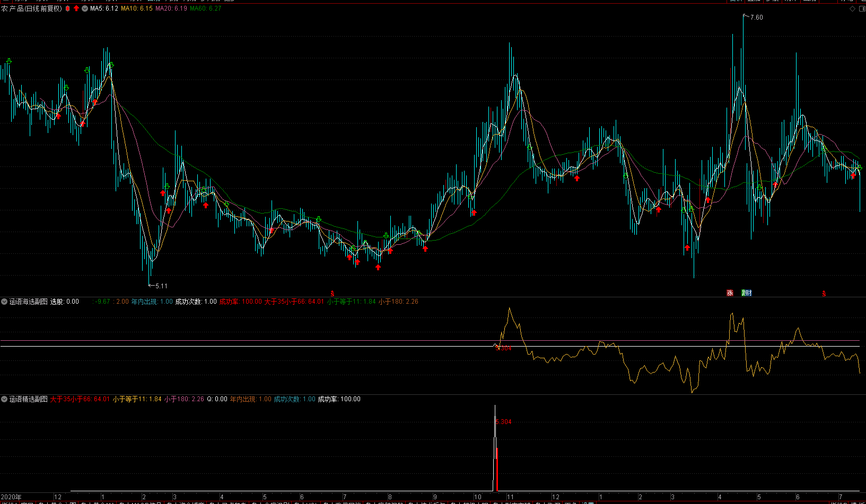This screenshot has height=504, width=866.
Task: Click the 农产品(日线.前复权) chart title
Action: [31, 8]
